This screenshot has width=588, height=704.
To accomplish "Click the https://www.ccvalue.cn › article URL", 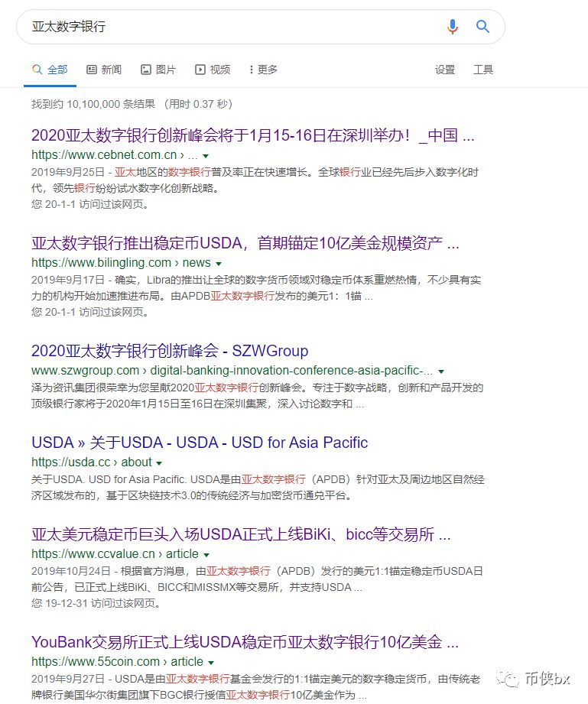I will tap(115, 554).
